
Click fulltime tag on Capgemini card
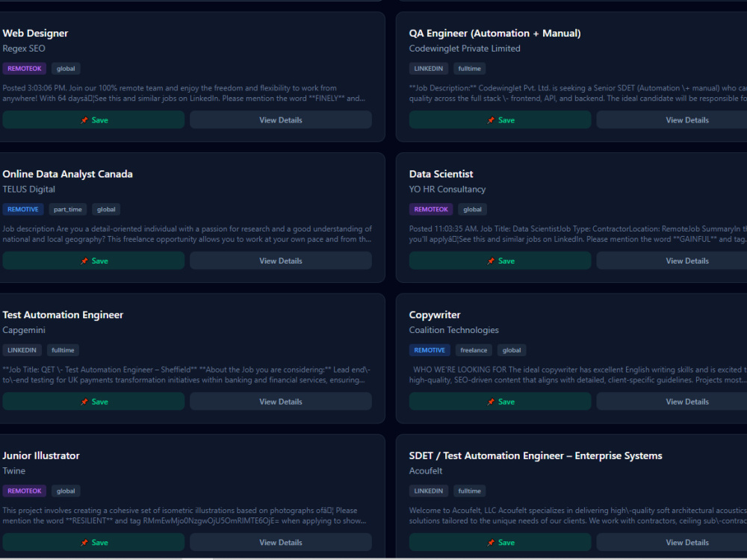(x=63, y=350)
